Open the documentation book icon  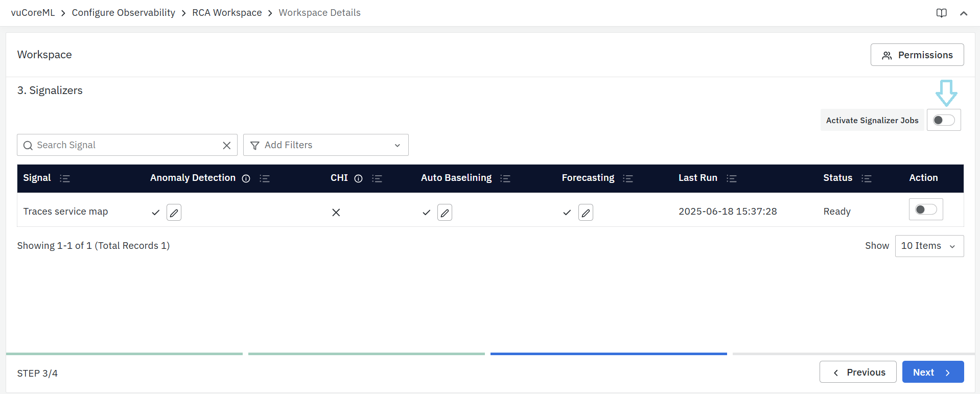tap(941, 13)
